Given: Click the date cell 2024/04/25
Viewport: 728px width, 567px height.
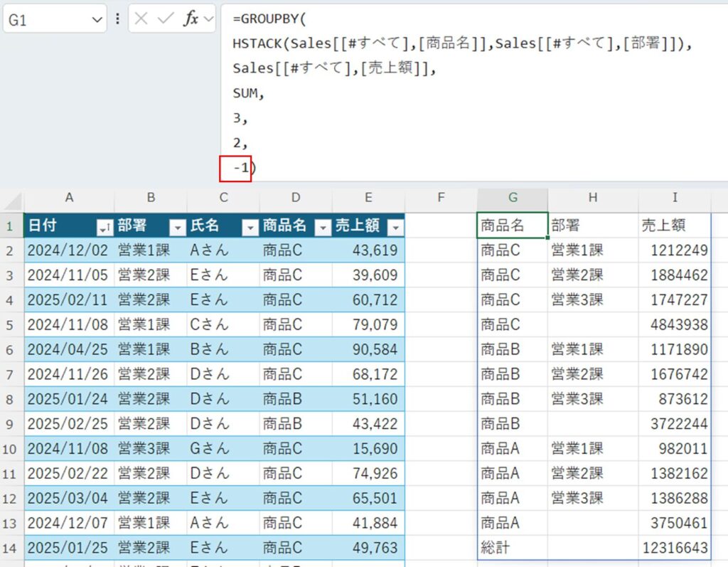Looking at the screenshot, I should [69, 349].
